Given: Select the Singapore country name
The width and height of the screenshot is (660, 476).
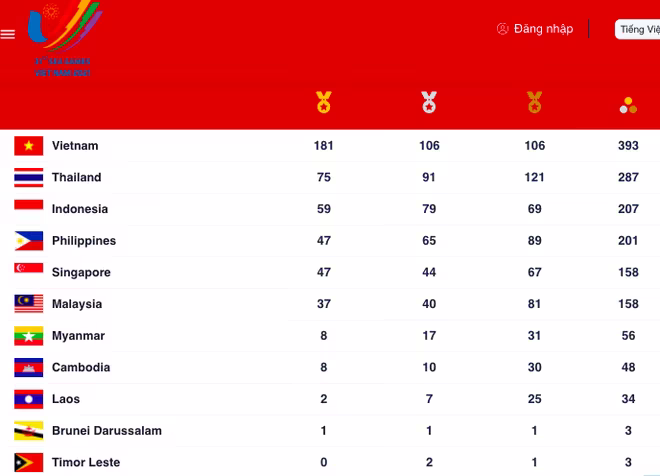Looking at the screenshot, I should tap(81, 273).
